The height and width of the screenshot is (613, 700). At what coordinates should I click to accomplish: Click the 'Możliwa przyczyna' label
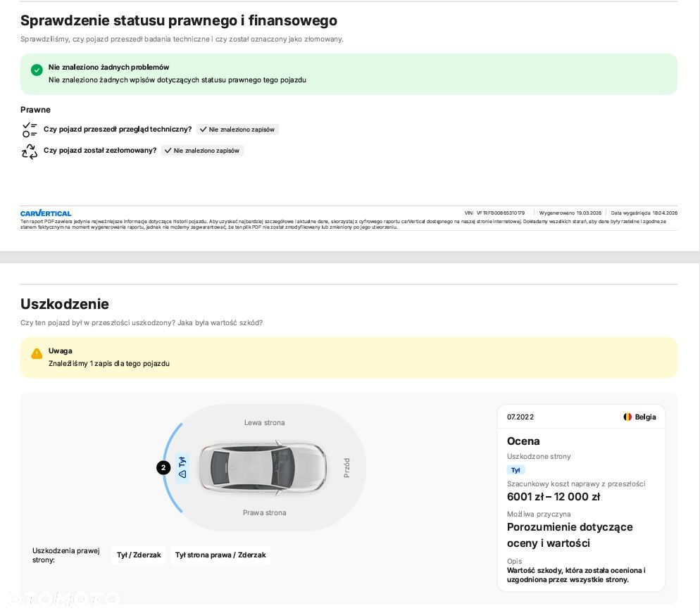coord(539,514)
